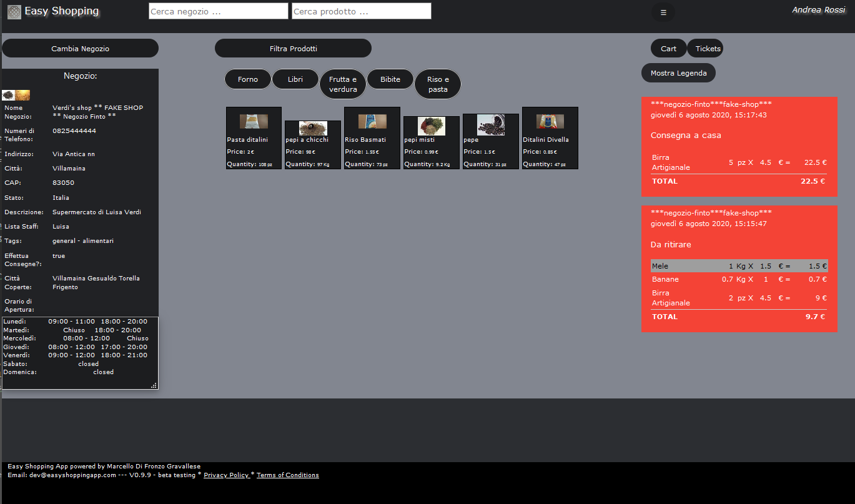
Task: Toggle the Bibite category filter
Action: 390,79
